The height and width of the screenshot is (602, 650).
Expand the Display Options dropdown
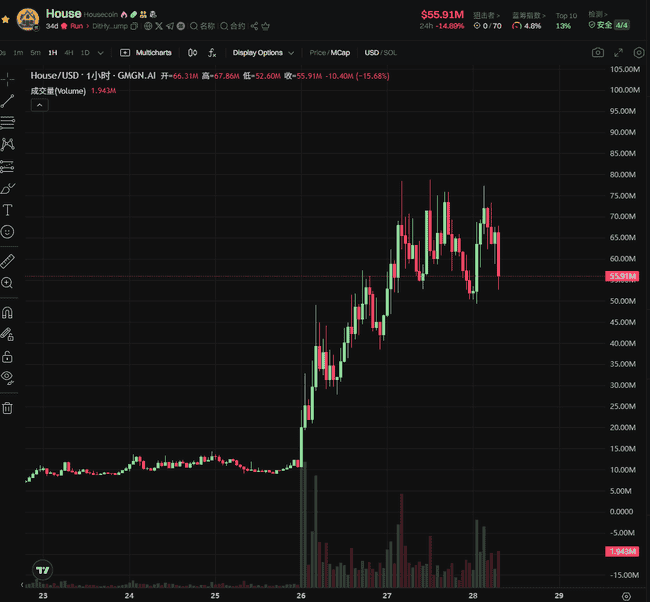coord(263,52)
